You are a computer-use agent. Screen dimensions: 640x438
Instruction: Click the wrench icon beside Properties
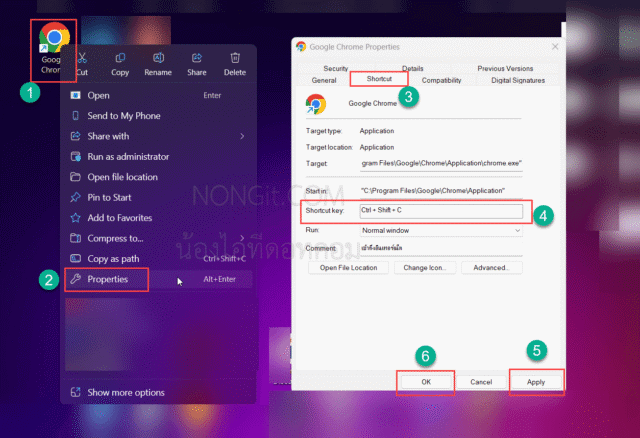76,279
